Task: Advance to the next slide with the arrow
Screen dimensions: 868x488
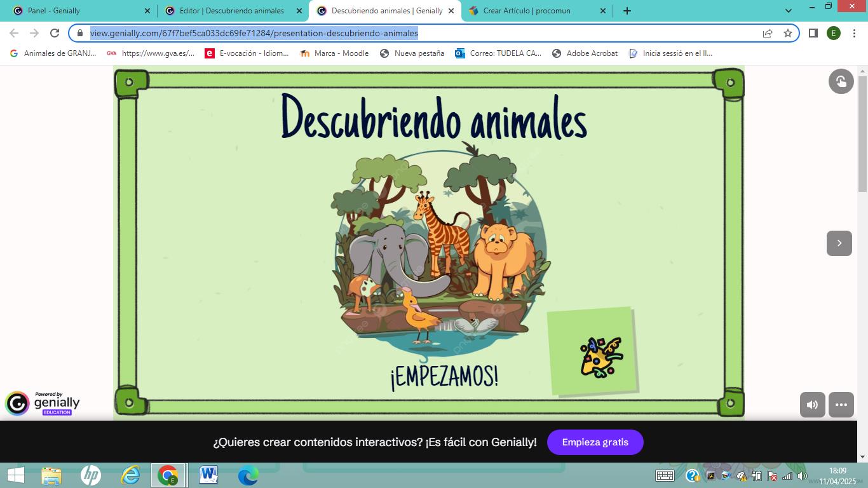Action: click(x=839, y=243)
